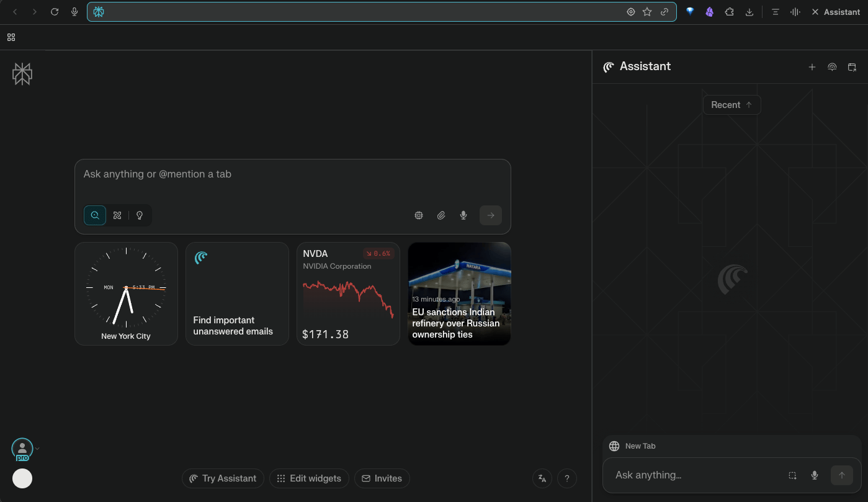Attach a file with the paperclip icon

point(441,215)
